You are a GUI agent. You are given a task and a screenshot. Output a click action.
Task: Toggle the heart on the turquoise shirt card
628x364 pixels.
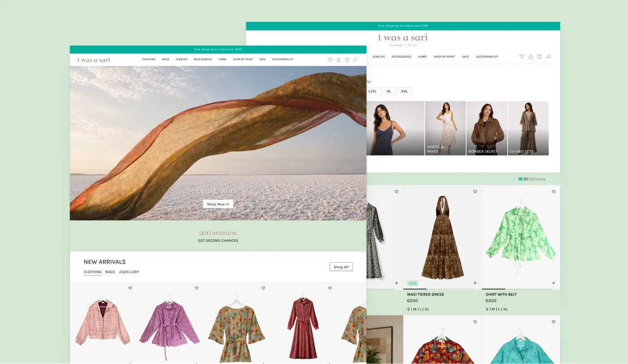(554, 322)
